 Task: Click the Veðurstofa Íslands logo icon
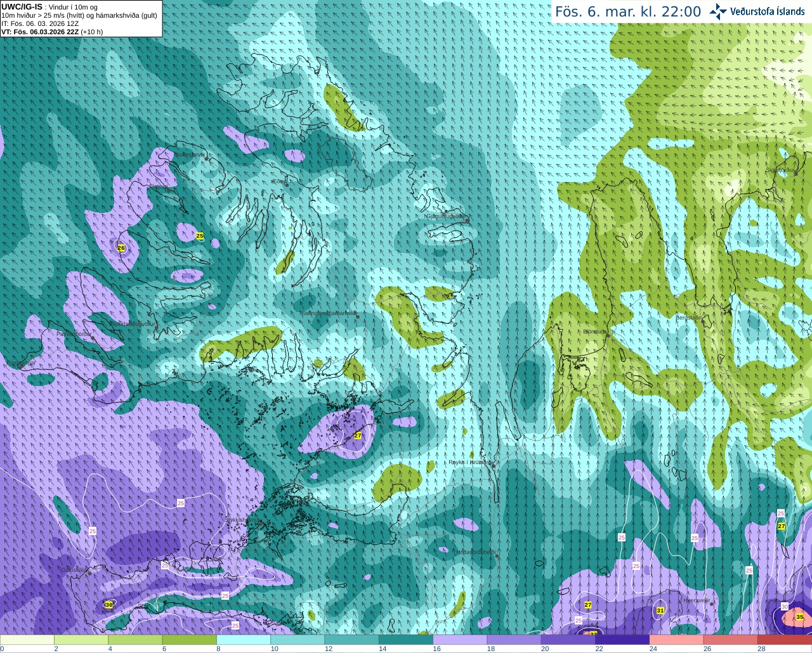point(718,11)
